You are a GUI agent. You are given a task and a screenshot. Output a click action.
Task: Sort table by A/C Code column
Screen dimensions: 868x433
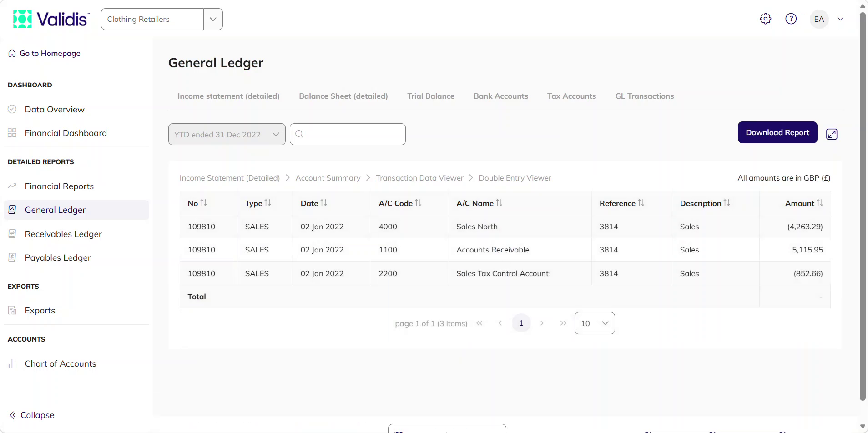click(418, 203)
